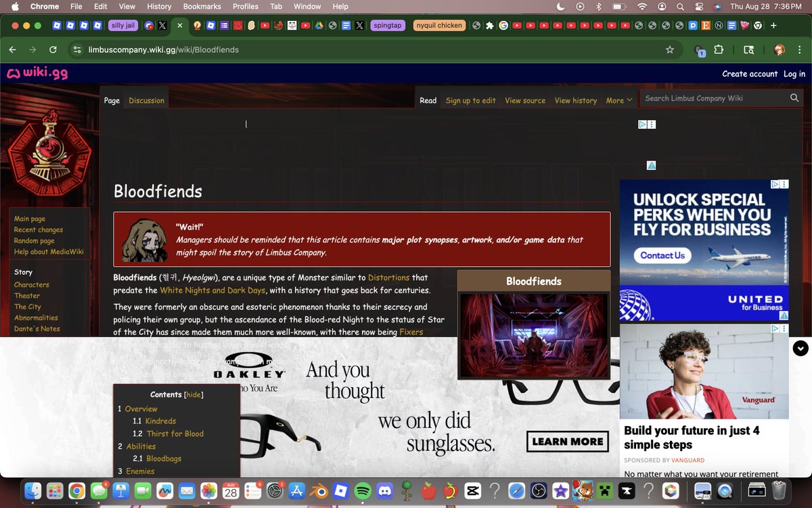Open the Distortions article link

point(388,278)
